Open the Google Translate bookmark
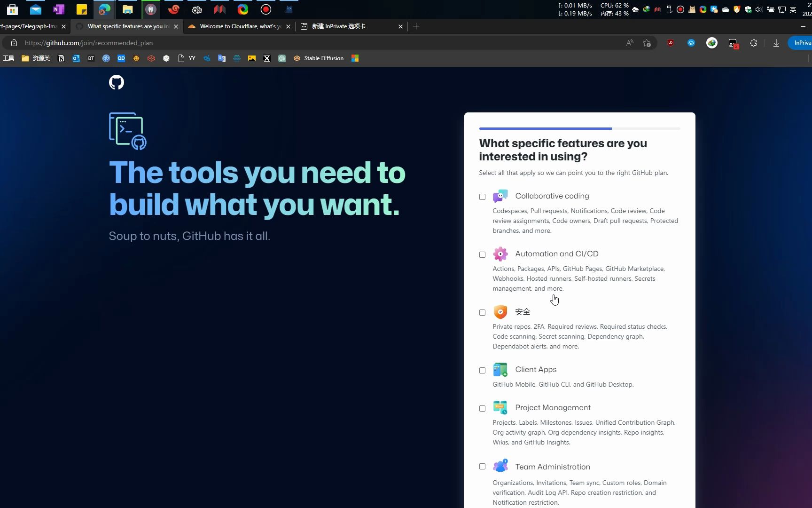The width and height of the screenshot is (812, 508). coord(222,58)
